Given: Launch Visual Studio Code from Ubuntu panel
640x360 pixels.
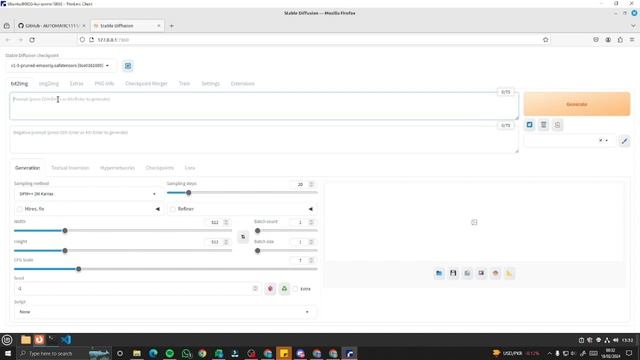Looking at the screenshot, I should click(x=66, y=340).
